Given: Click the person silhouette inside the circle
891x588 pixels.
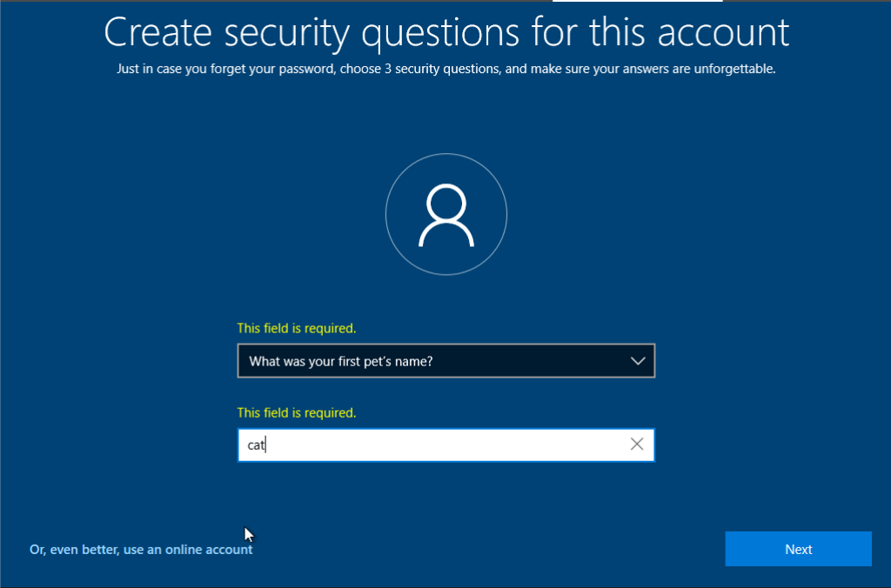Looking at the screenshot, I should [445, 217].
